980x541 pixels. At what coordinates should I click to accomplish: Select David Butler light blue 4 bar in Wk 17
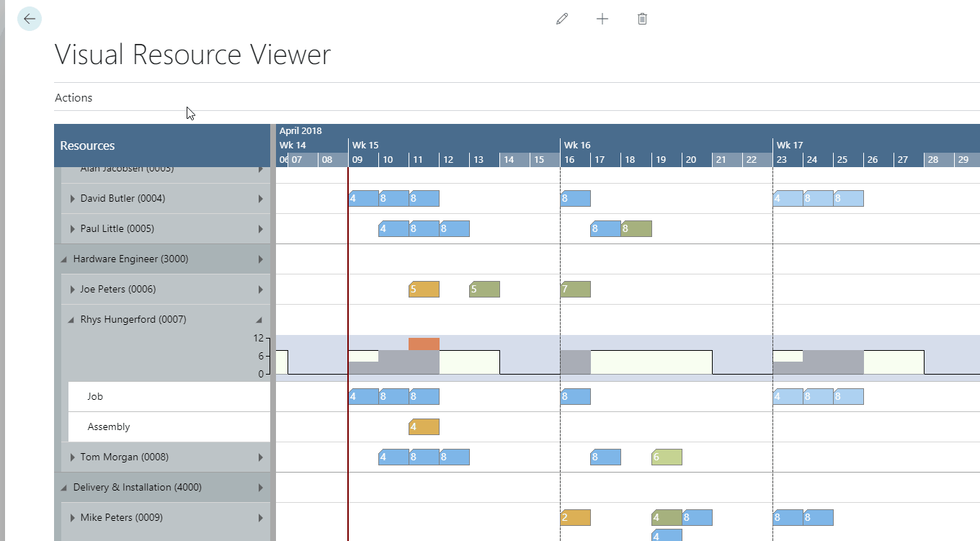[x=788, y=199]
